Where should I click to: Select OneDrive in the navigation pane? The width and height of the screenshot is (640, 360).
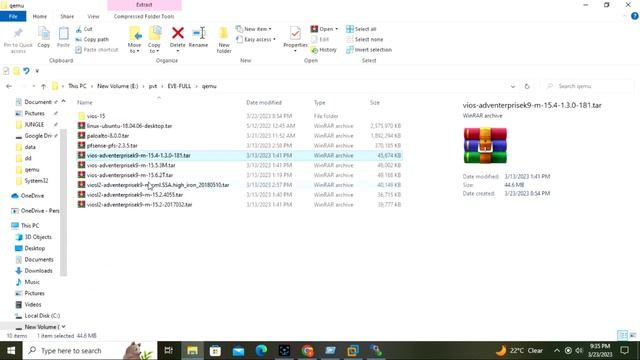(32, 196)
